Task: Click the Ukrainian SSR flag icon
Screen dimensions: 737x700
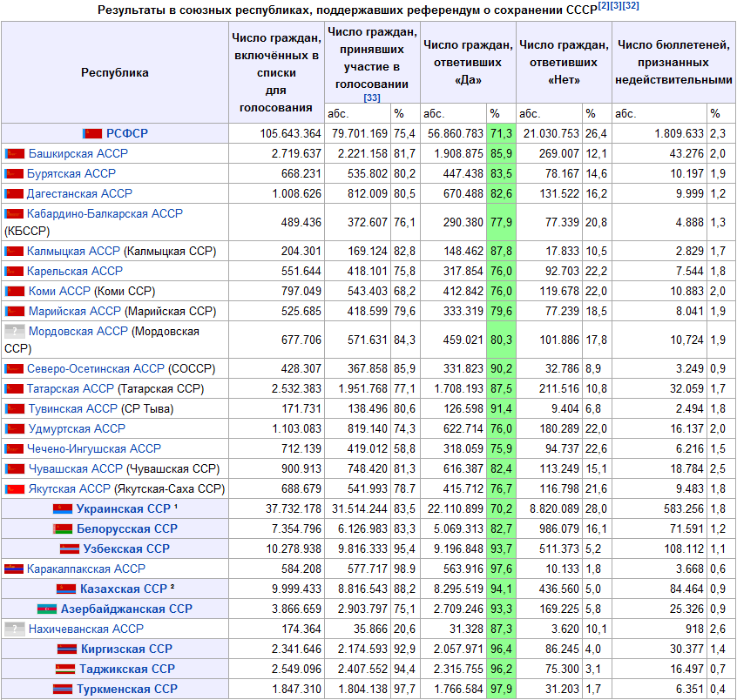Action: click(x=63, y=508)
